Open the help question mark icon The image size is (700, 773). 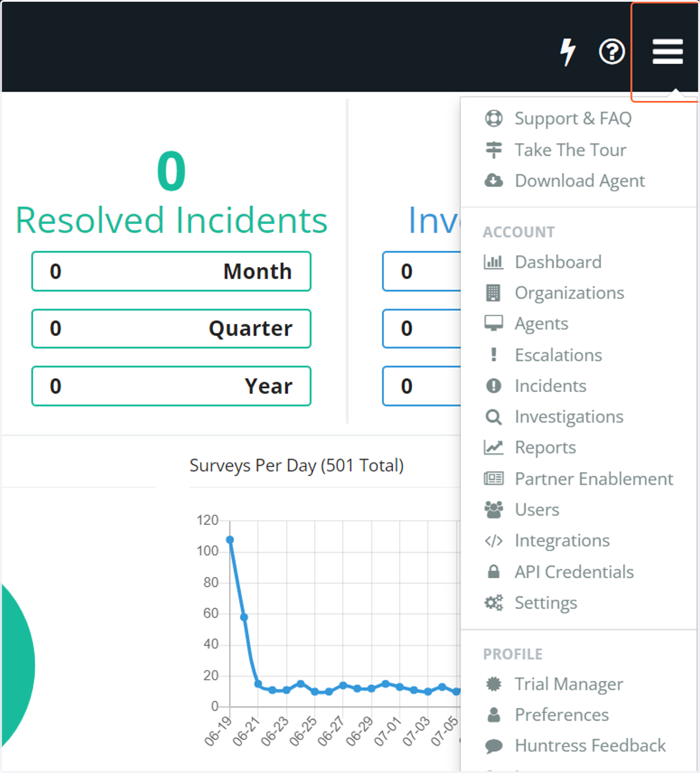612,52
